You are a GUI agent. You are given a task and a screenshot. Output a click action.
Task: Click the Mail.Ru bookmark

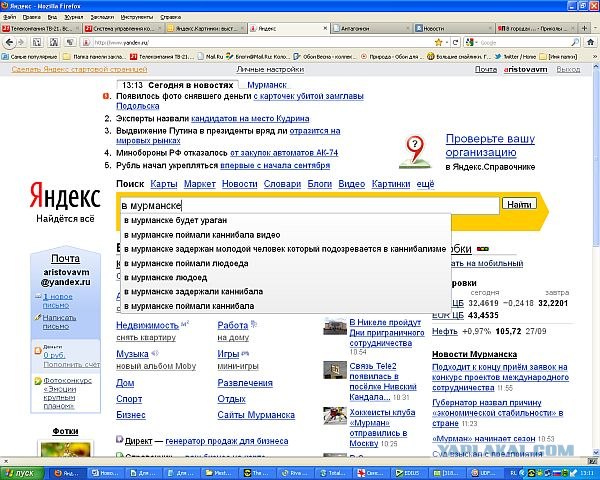[x=210, y=57]
